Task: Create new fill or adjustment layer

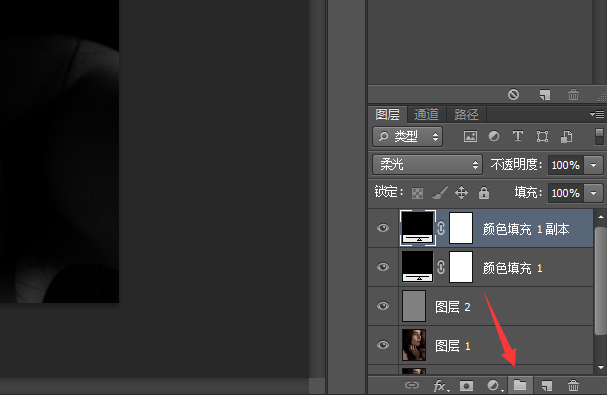Action: [x=494, y=386]
